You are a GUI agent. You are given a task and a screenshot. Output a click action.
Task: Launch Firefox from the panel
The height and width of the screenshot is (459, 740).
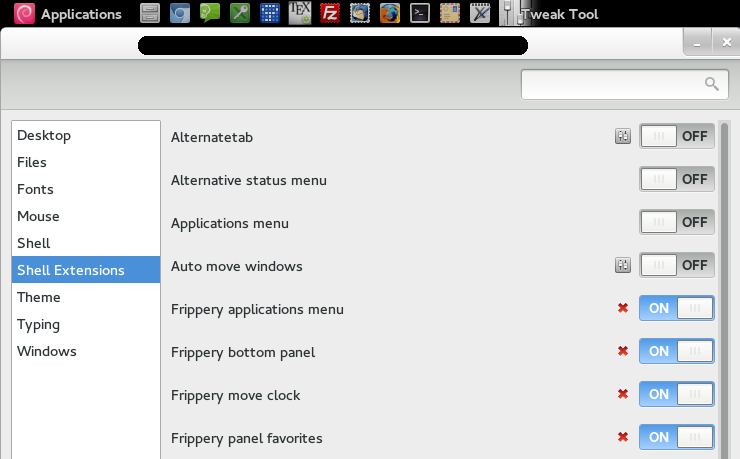pyautogui.click(x=390, y=14)
